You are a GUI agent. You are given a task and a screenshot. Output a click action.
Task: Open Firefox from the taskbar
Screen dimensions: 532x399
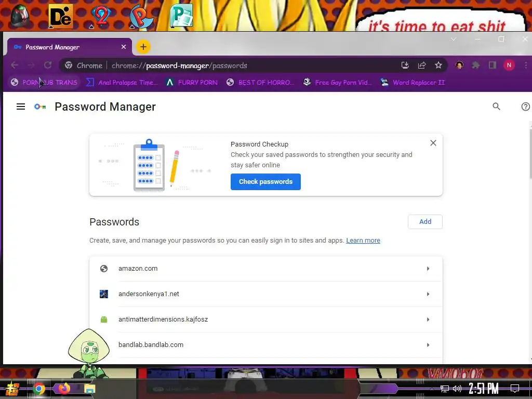pyautogui.click(x=64, y=389)
